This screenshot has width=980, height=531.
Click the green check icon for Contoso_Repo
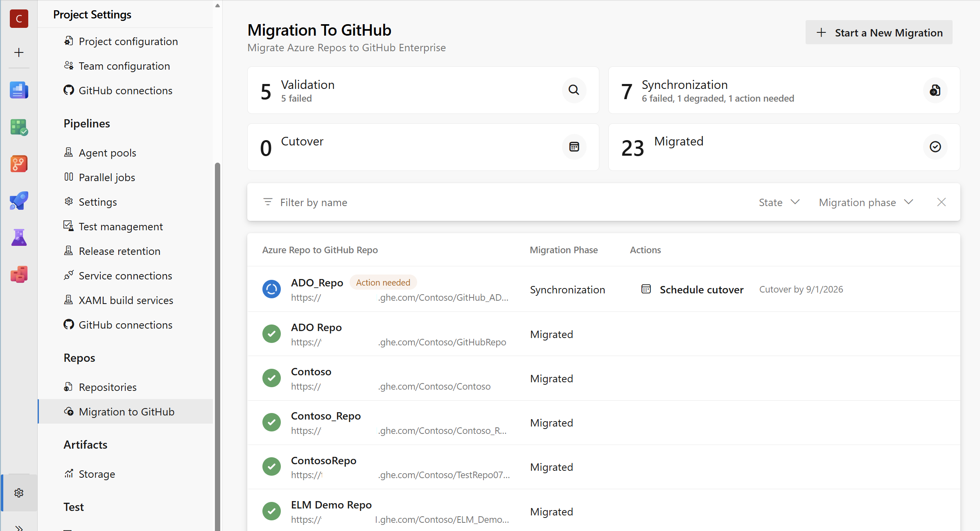click(271, 422)
